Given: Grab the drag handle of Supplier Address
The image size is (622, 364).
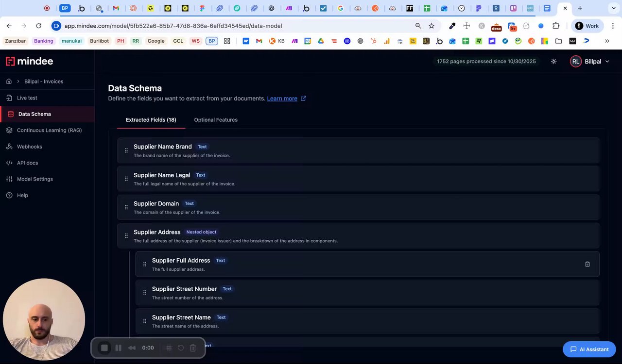Looking at the screenshot, I should point(126,236).
